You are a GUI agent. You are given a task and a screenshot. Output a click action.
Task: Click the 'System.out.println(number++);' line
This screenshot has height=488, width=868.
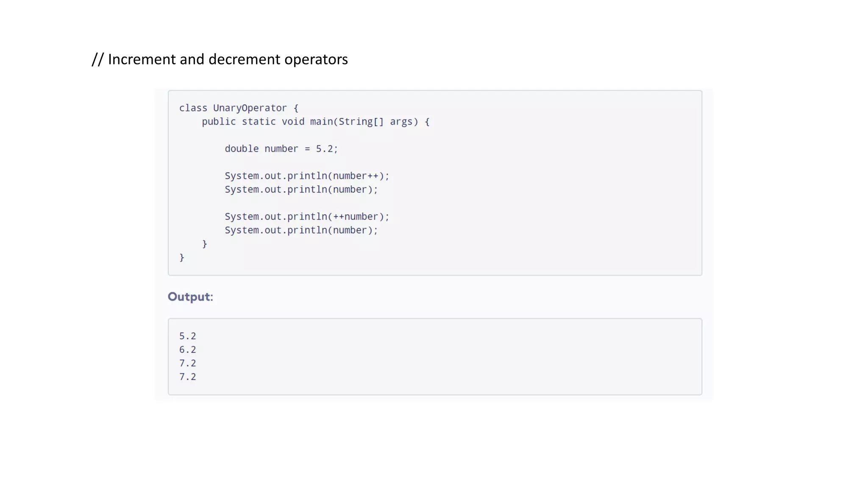(x=307, y=176)
